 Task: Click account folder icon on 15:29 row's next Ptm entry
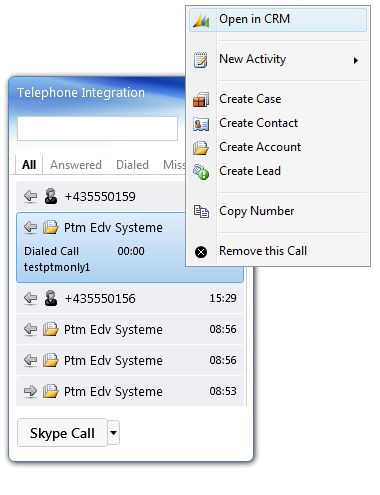(51, 329)
